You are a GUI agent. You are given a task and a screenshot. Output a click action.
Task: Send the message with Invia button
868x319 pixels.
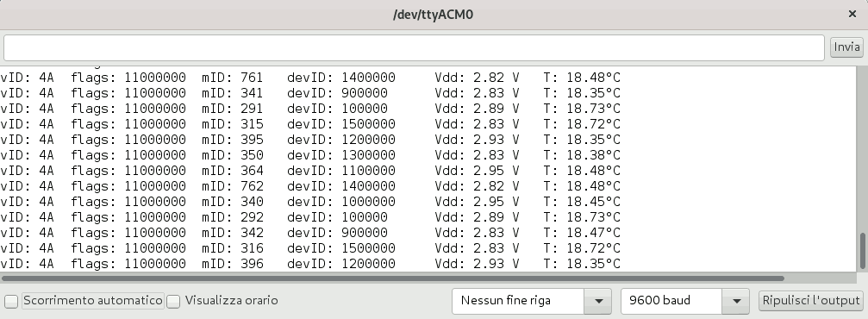click(x=846, y=47)
